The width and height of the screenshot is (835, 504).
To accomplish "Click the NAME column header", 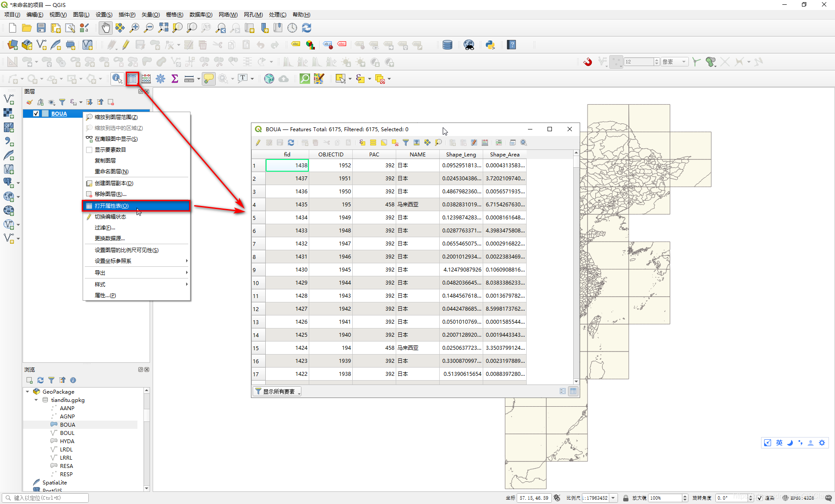I will tap(417, 154).
